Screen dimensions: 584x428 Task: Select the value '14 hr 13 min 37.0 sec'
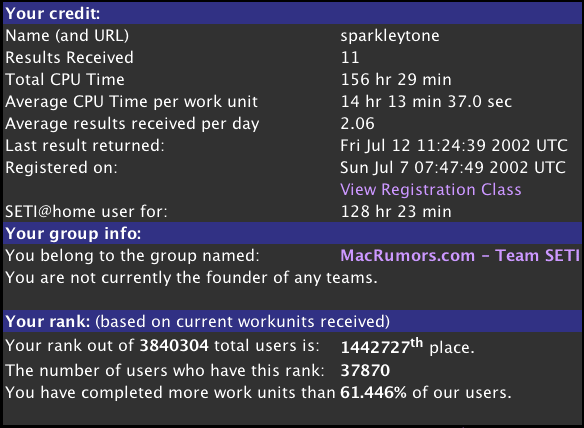(x=426, y=102)
